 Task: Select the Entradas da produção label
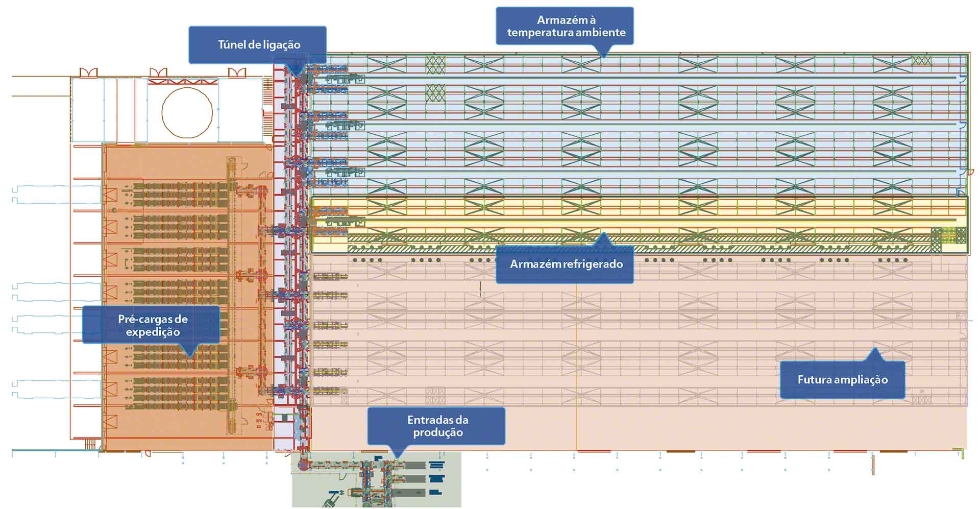pyautogui.click(x=437, y=426)
